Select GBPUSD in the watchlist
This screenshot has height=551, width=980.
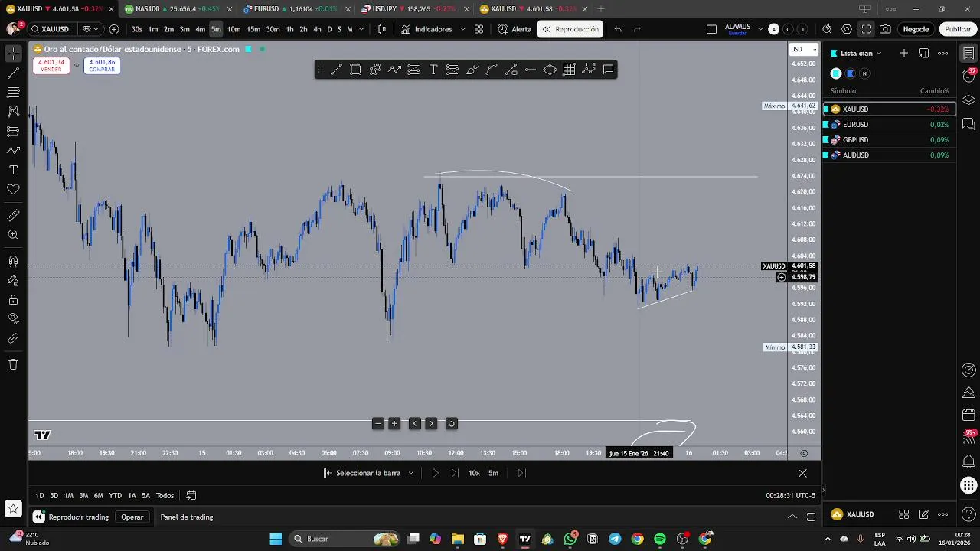point(890,139)
